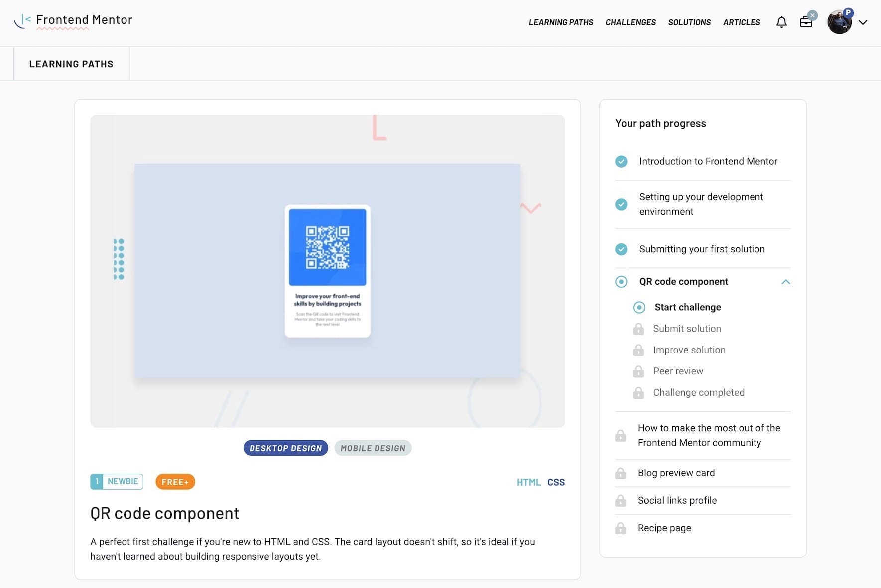The image size is (881, 588).
Task: Click the circle beside Start challenge
Action: [639, 307]
